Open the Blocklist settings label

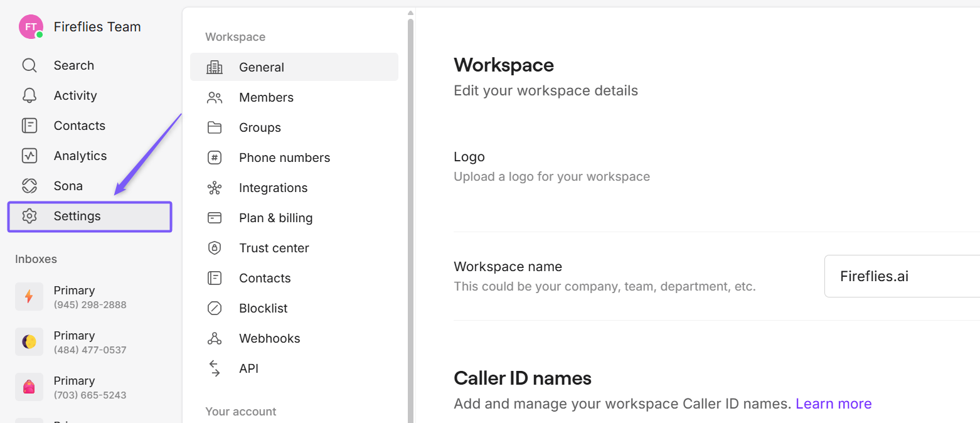click(264, 308)
